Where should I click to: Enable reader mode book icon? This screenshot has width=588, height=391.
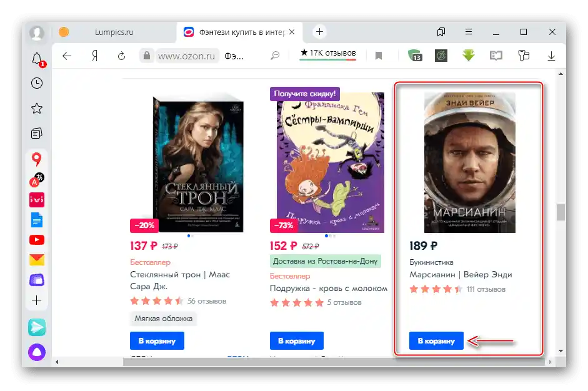[496, 56]
